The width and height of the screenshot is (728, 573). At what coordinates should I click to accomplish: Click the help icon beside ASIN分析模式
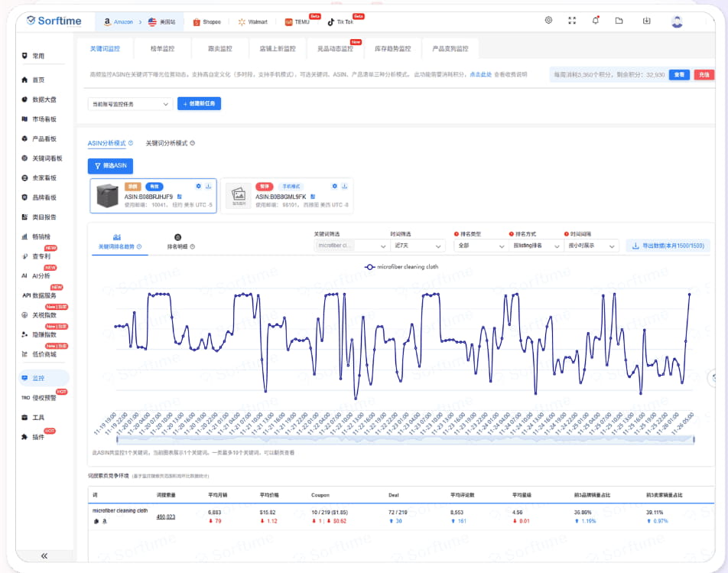[131, 143]
